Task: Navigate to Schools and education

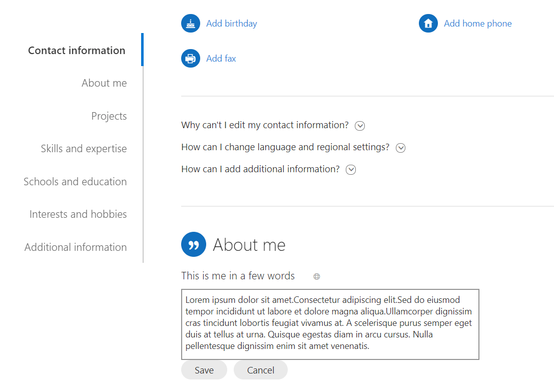Action: tap(75, 181)
